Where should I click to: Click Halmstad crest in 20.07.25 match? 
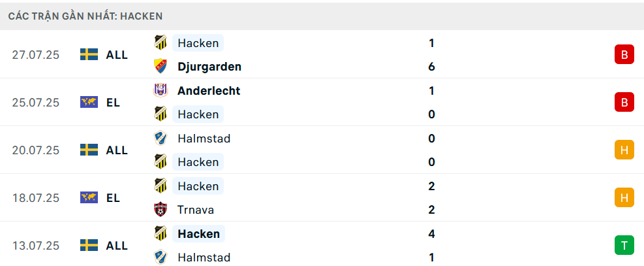(160, 138)
